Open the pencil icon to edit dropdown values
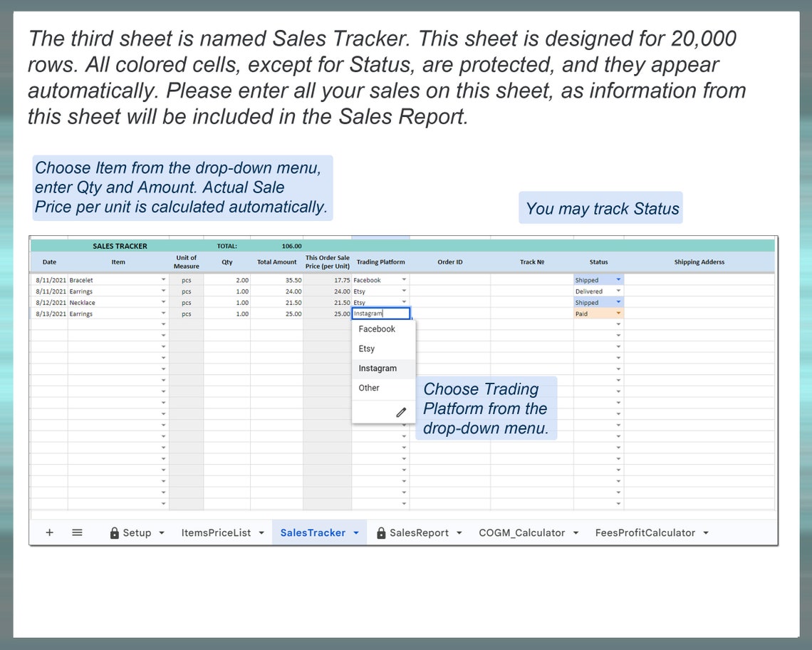 (400, 412)
